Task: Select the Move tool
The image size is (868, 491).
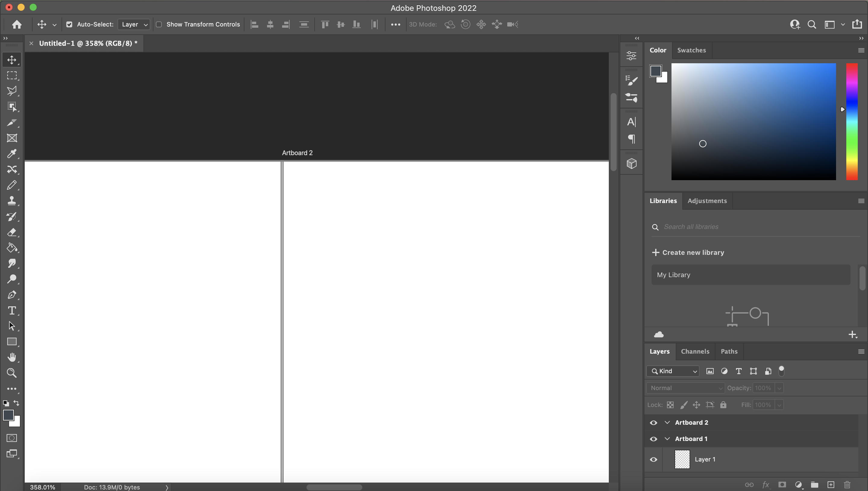Action: [x=12, y=60]
